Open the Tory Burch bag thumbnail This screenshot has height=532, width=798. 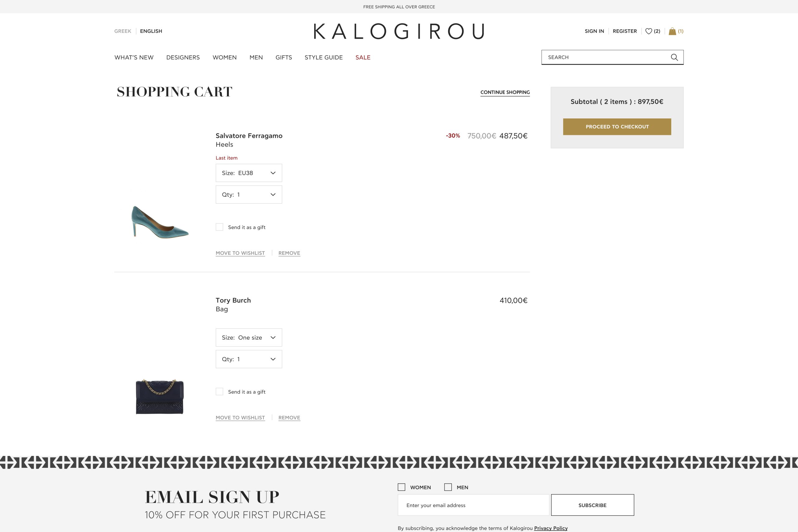[x=160, y=396]
